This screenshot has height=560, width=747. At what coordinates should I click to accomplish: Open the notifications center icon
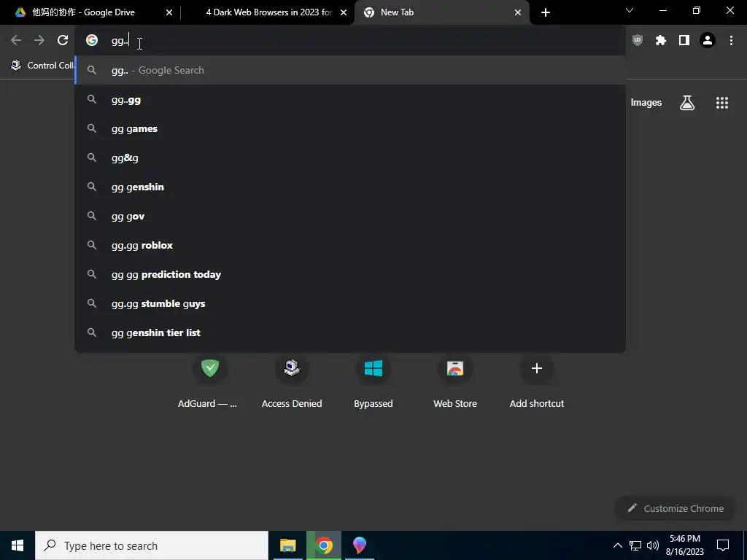click(723, 545)
